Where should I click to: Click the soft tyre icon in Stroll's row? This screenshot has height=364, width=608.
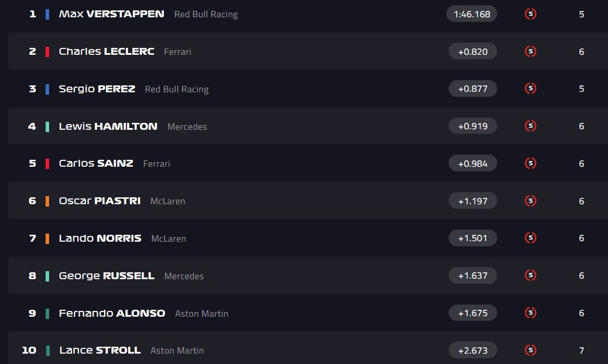tap(530, 350)
